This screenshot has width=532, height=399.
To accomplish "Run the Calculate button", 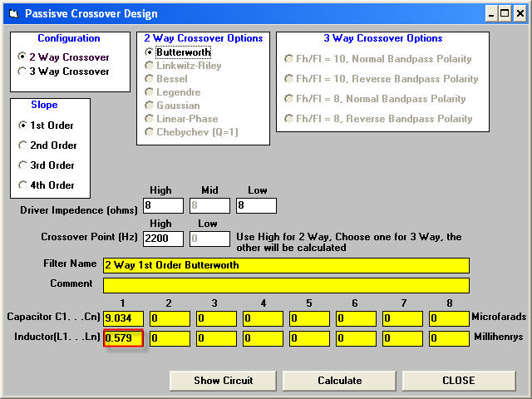I will point(339,381).
